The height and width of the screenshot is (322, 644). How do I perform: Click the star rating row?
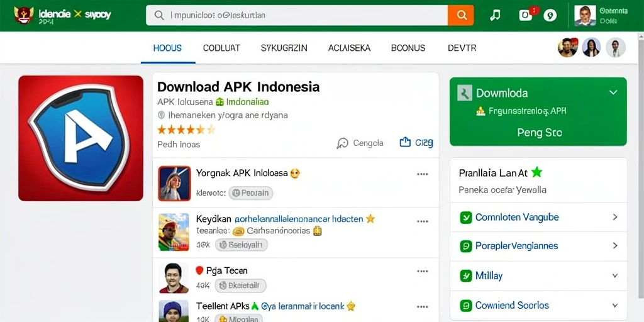point(186,130)
